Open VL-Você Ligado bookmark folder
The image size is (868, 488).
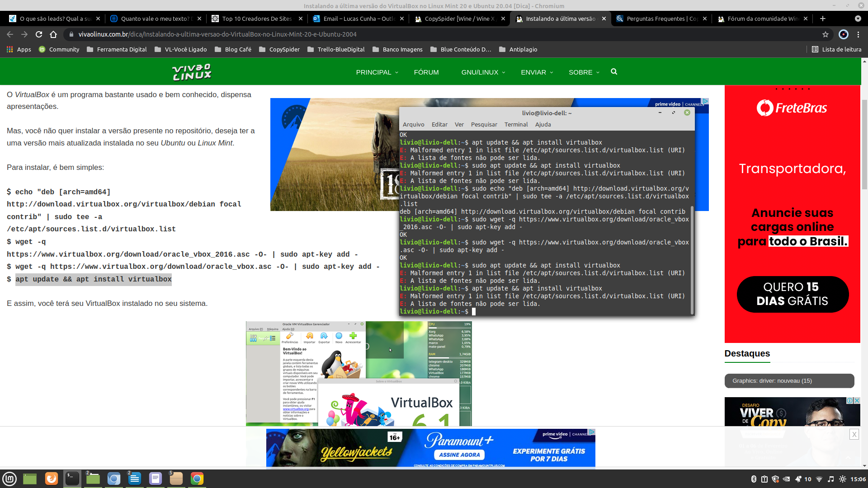181,49
